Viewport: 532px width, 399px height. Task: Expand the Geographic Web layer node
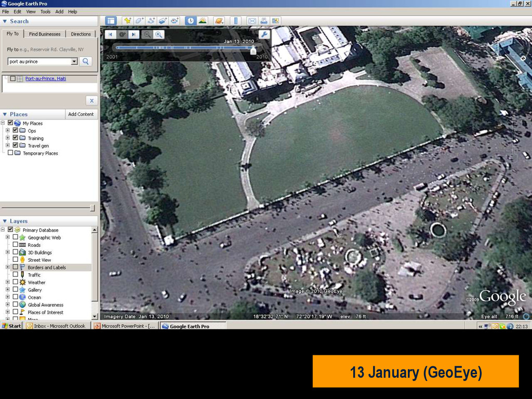click(x=7, y=237)
